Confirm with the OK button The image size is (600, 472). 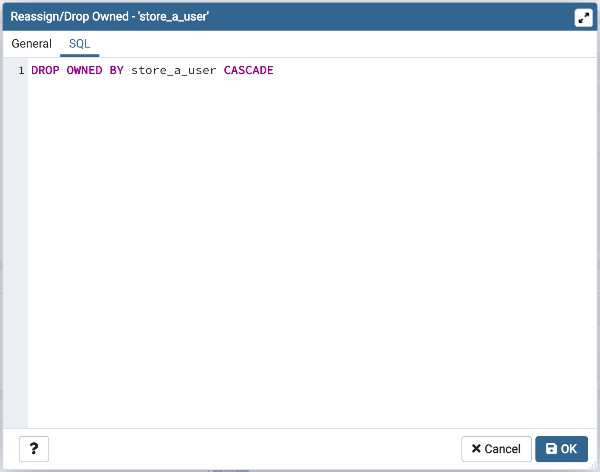(x=561, y=449)
